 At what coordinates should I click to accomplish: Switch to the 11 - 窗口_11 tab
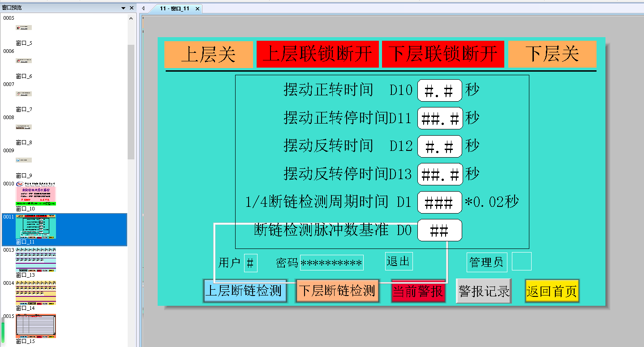tap(174, 9)
